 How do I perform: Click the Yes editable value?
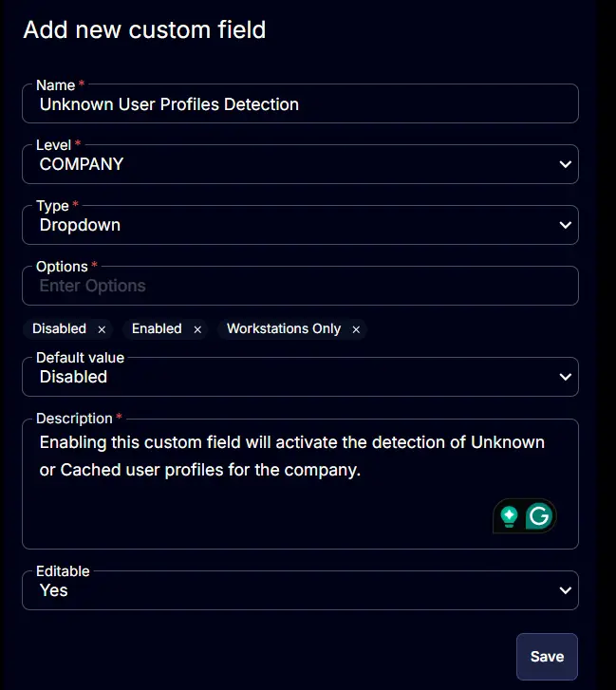pyautogui.click(x=54, y=590)
